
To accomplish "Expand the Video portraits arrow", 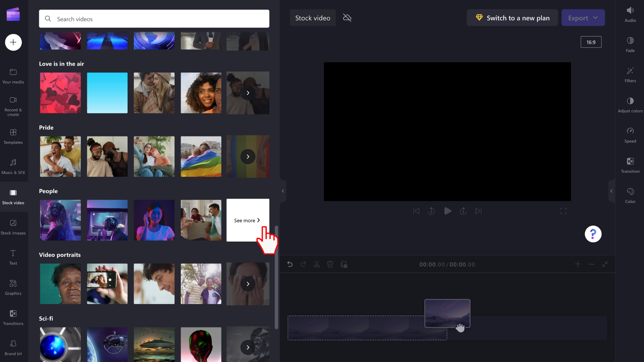I will click(248, 284).
